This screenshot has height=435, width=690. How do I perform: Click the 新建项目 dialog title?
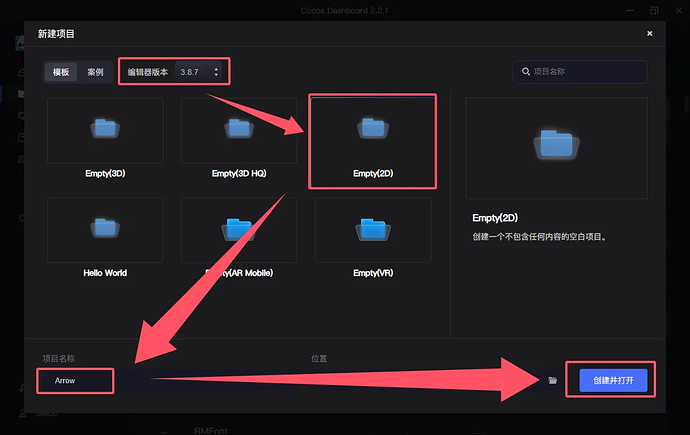coord(56,34)
